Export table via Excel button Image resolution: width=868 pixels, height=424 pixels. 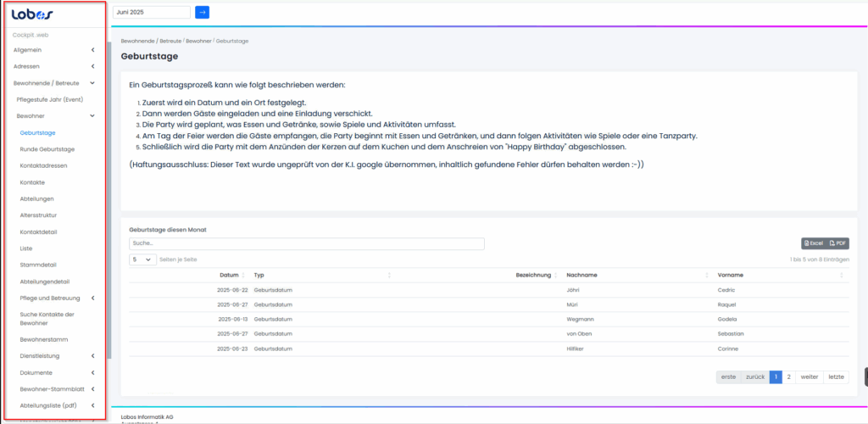pyautogui.click(x=813, y=243)
